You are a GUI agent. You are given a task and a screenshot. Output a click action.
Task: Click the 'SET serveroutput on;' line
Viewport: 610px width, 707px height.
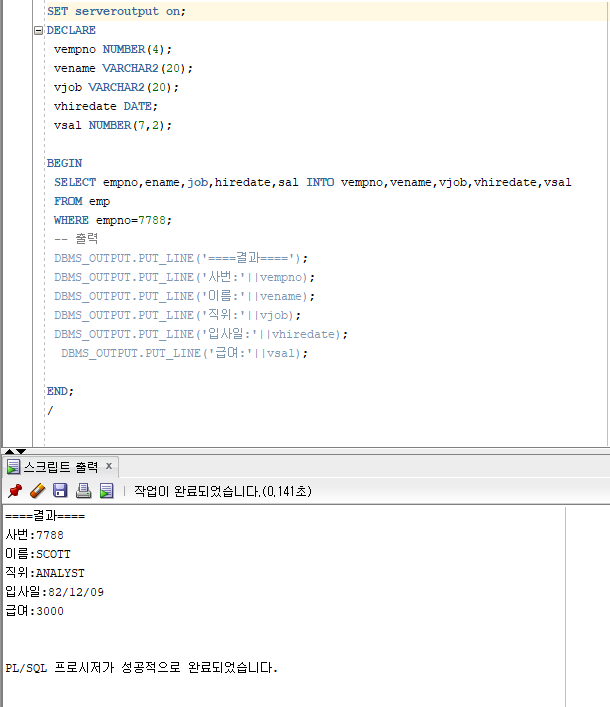tap(116, 11)
